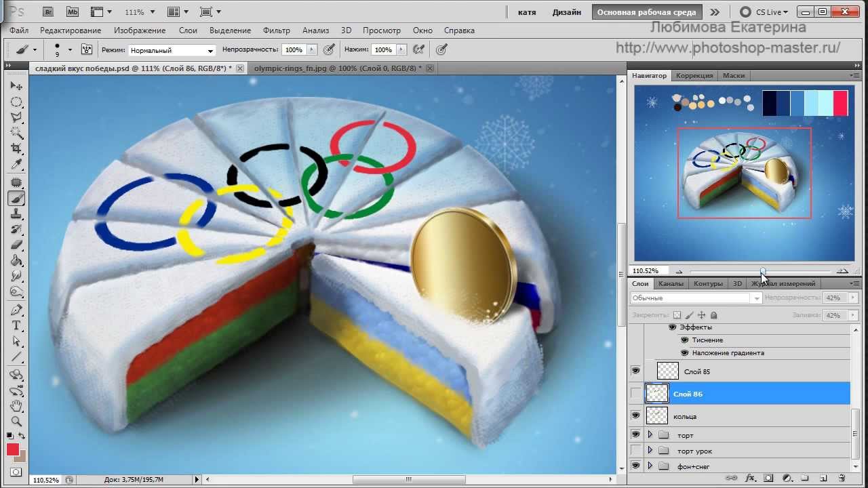This screenshot has width=868, height=488.
Task: Select the History Brush tool
Action: coord(16,230)
